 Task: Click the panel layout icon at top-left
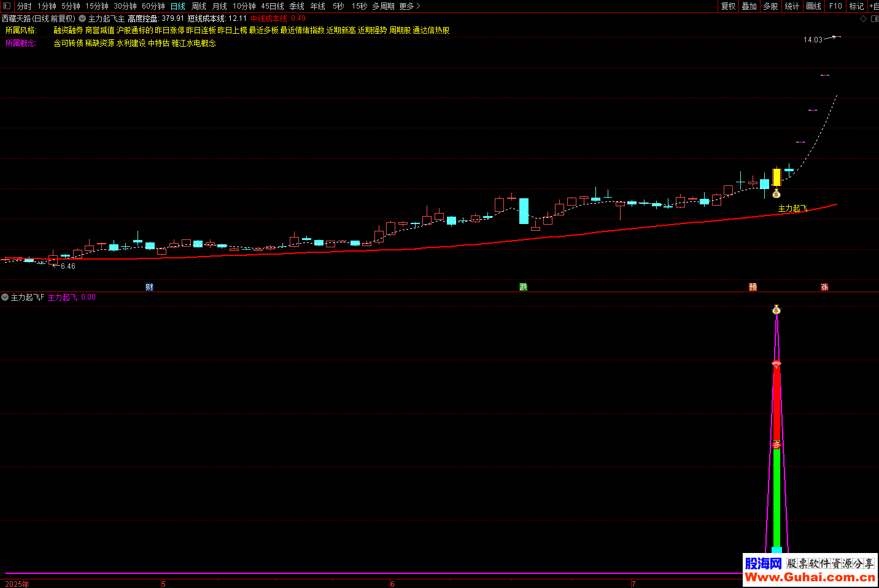7,6
